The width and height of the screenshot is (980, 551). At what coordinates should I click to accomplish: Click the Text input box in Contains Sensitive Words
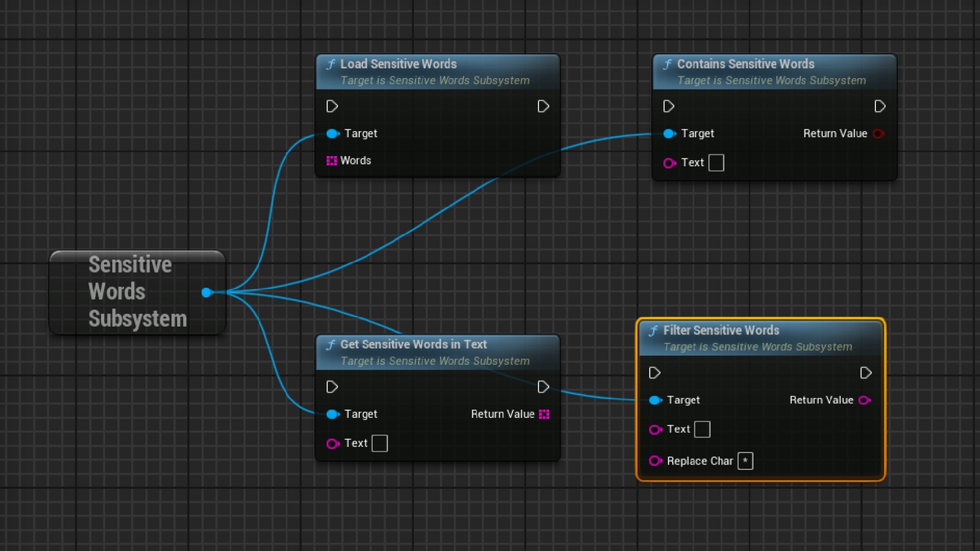[716, 163]
